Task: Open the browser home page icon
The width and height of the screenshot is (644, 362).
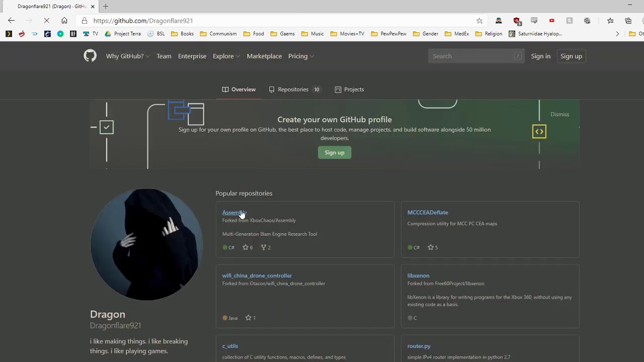Action: (x=64, y=21)
